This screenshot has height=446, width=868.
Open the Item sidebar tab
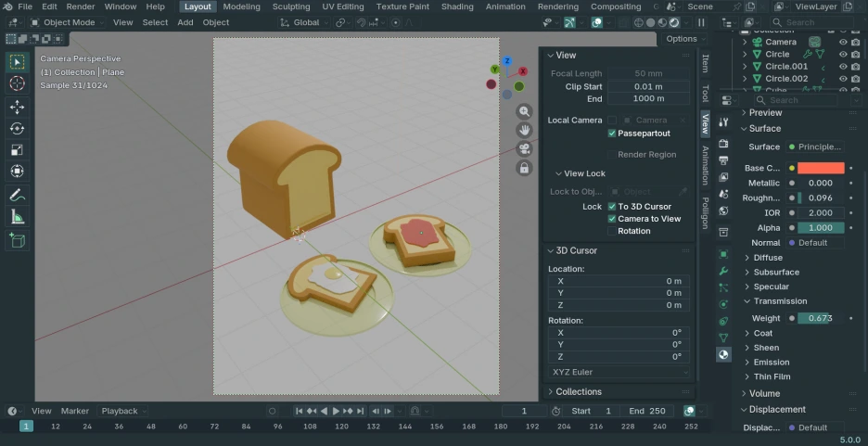(705, 64)
